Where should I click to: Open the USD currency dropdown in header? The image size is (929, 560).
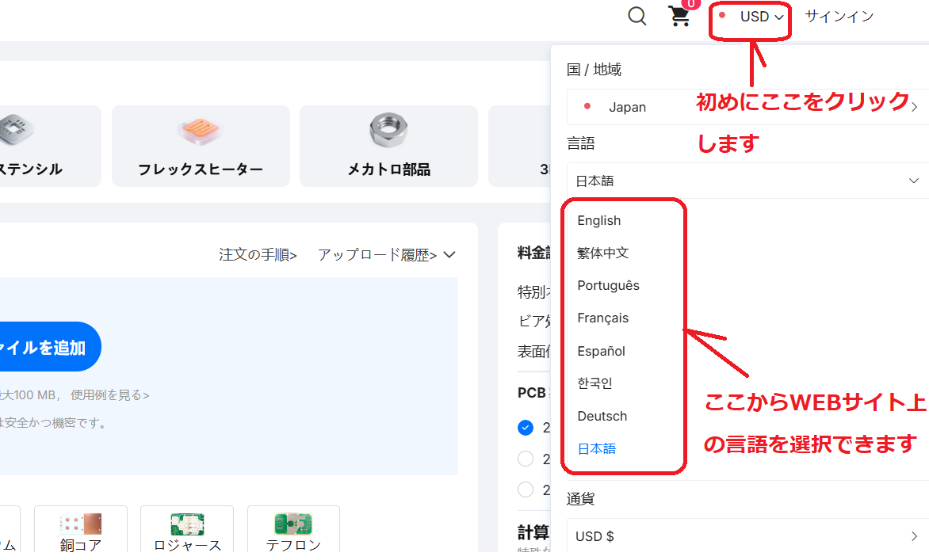pyautogui.click(x=761, y=17)
